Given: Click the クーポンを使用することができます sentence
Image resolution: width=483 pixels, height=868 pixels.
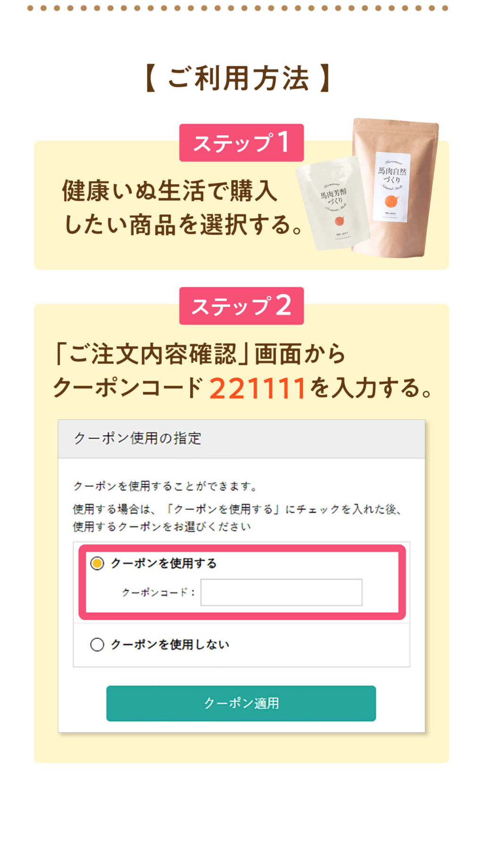Looking at the screenshot, I should point(166,486).
